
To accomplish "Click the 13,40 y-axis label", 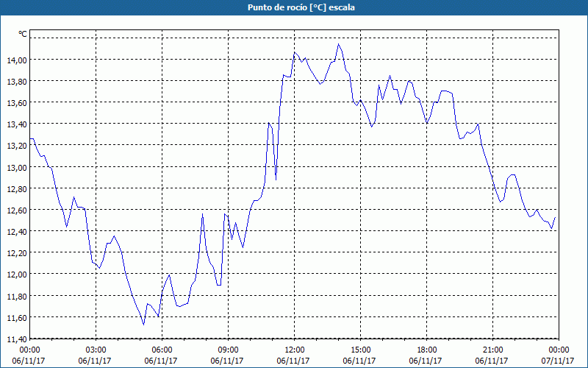I will [x=17, y=124].
